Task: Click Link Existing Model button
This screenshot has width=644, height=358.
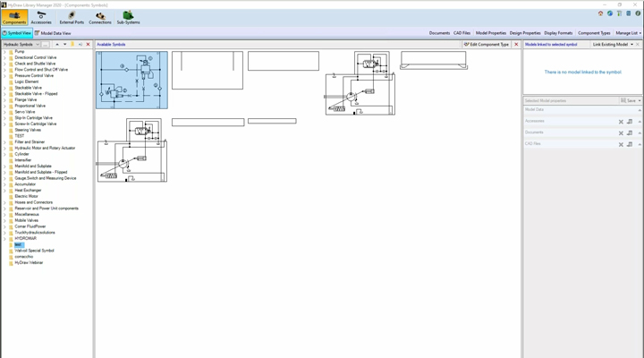Action: pos(610,45)
